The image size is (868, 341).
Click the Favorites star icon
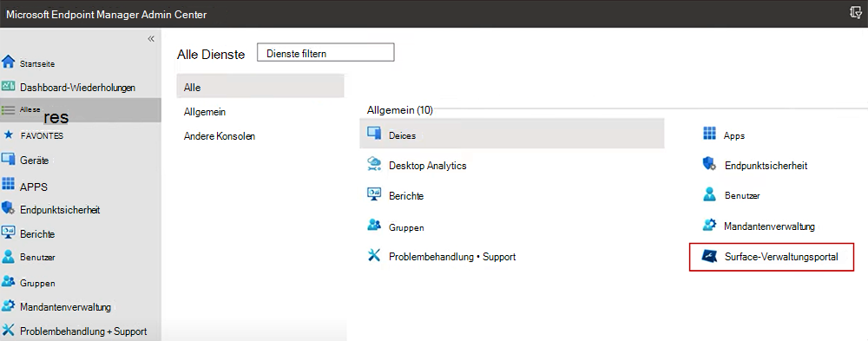click(x=8, y=134)
